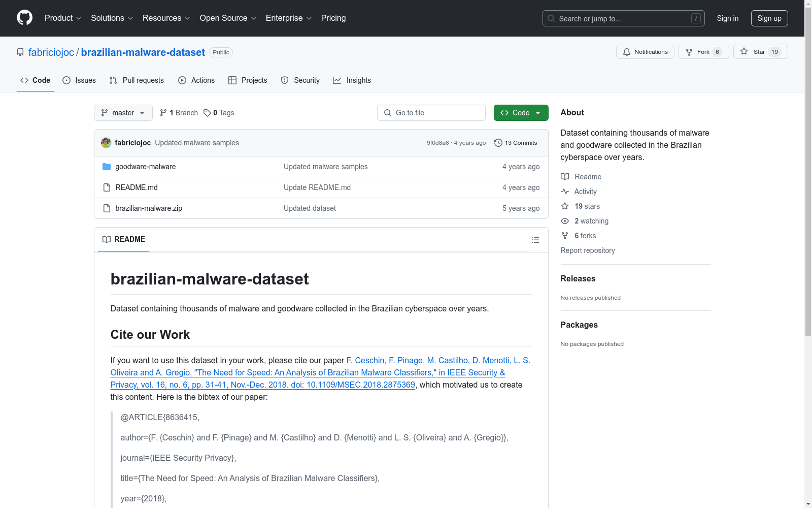
Task: Open the latest commit message Updated malware samples
Action: tap(197, 143)
